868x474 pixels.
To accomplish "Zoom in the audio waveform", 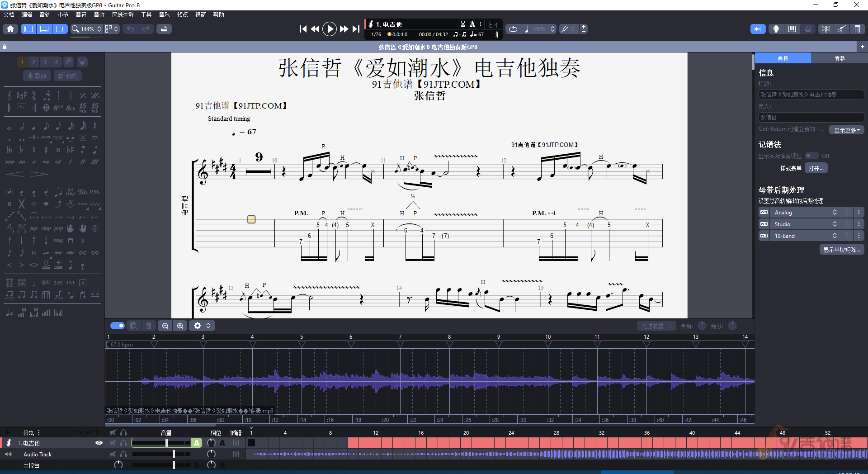I will click(180, 326).
